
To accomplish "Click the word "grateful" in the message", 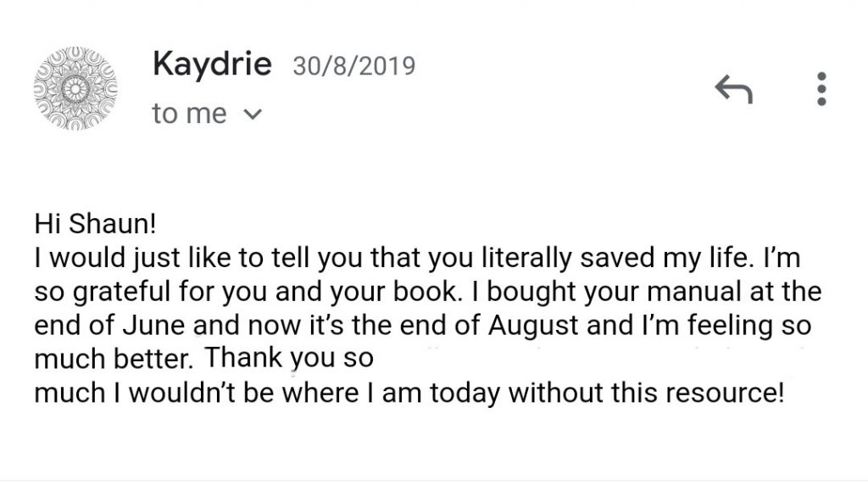I will tap(109, 292).
